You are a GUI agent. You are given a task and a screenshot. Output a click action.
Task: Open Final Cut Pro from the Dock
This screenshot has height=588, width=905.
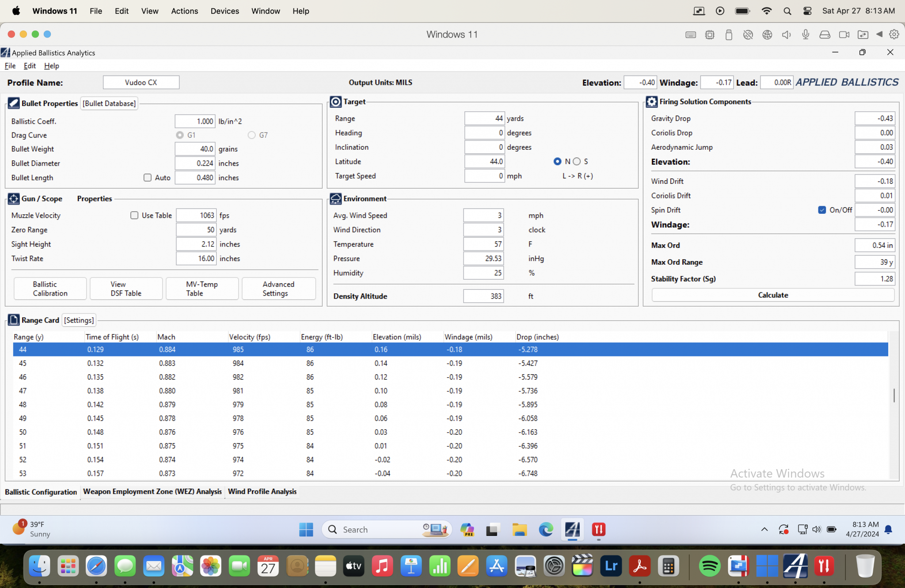tap(582, 566)
